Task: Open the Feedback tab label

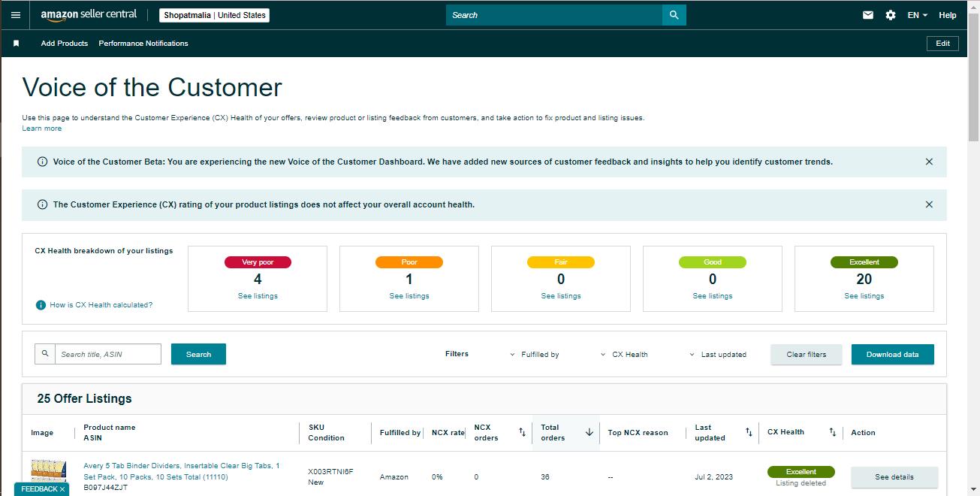Action: [39, 489]
